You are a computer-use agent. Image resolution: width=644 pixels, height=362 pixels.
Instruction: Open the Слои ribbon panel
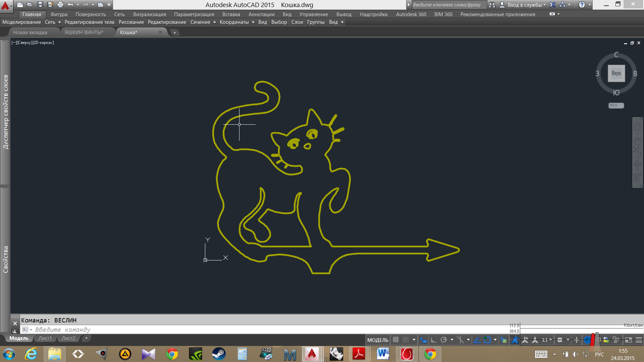(x=297, y=22)
